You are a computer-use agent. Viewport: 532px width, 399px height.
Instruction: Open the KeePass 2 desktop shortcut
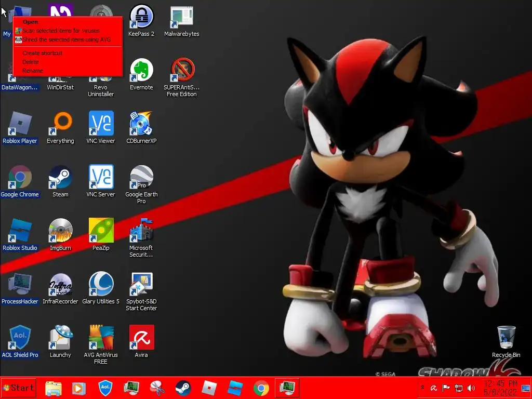(x=141, y=21)
